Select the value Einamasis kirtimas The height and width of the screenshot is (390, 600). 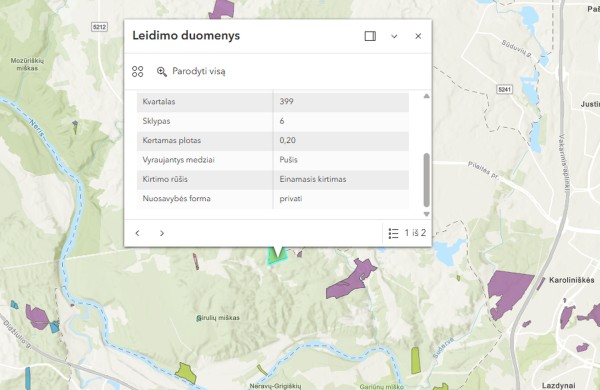[x=313, y=179]
